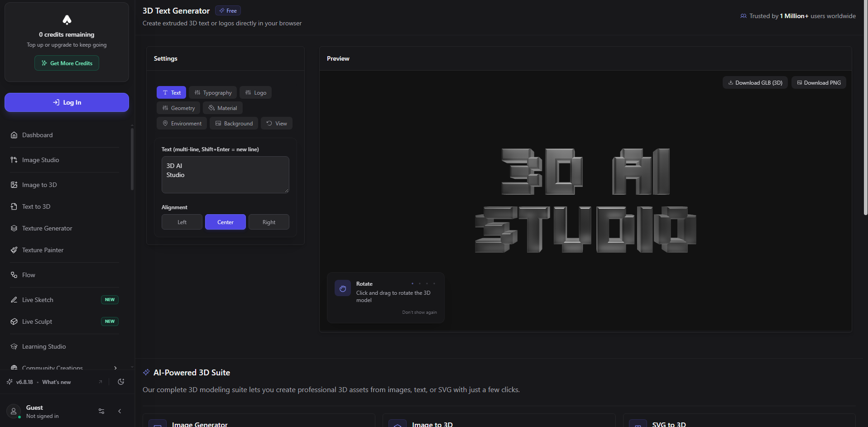Screen dimensions: 868x427
Task: Open the Texture Painter
Action: (65, 250)
